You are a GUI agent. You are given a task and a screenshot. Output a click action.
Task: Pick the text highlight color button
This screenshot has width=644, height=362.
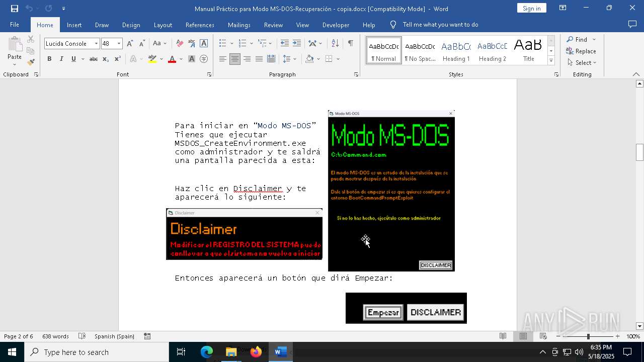[x=152, y=59]
